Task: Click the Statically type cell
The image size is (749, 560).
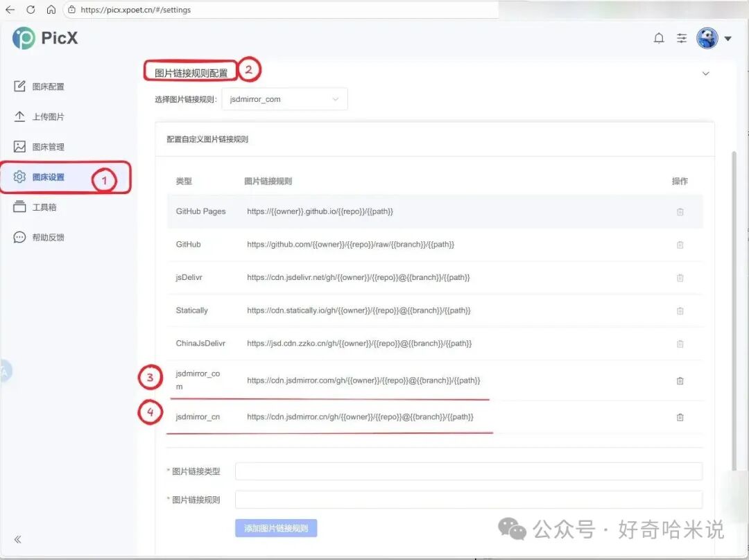Action: point(191,310)
